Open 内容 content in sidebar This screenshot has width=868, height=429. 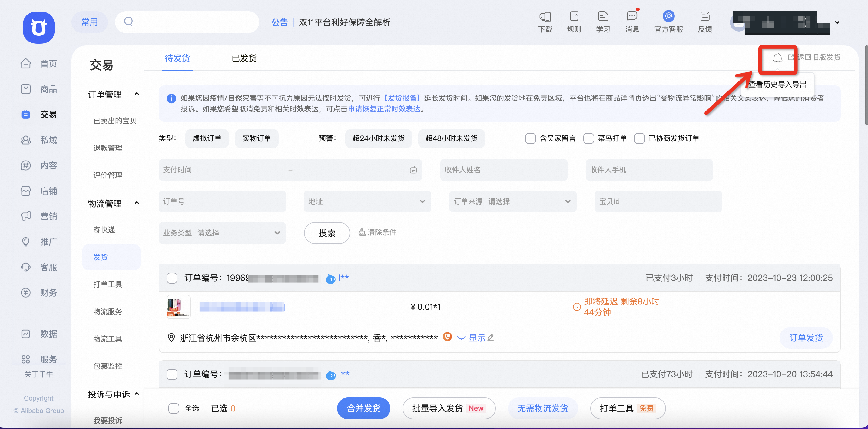39,165
